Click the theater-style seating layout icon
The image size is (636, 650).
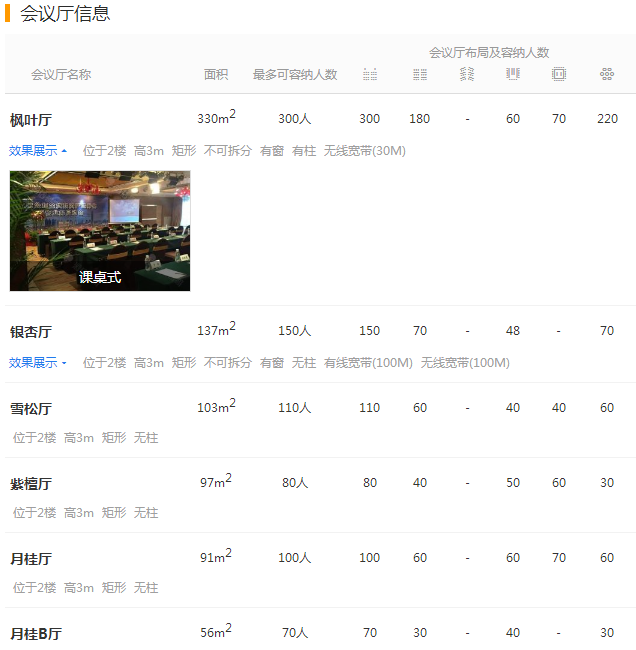pyautogui.click(x=370, y=75)
